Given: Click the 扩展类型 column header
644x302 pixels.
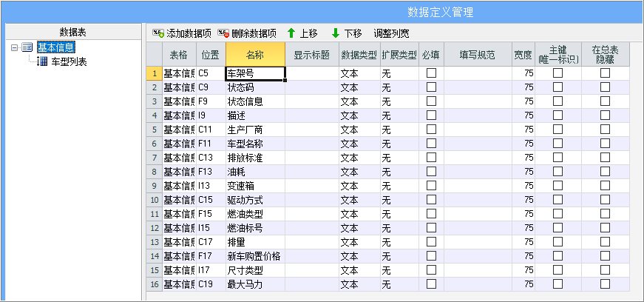Looking at the screenshot, I should coord(399,54).
